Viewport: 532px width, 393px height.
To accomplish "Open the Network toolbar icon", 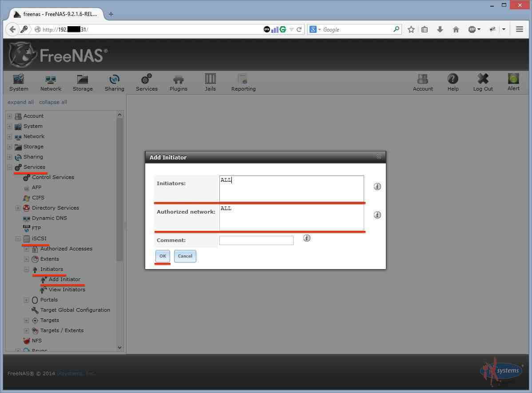I will [x=51, y=83].
